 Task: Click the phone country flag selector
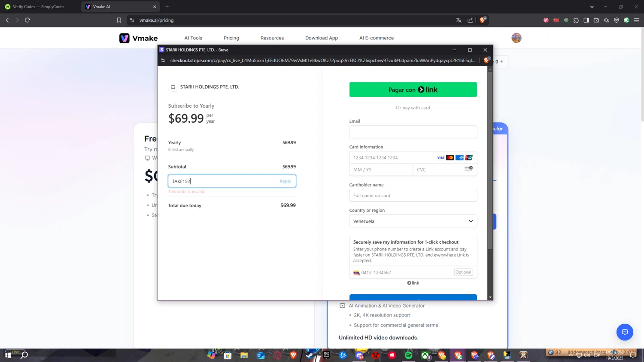[x=356, y=273]
